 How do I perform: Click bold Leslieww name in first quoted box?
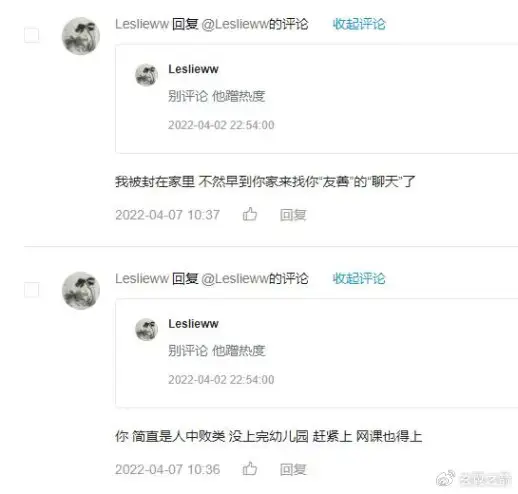point(193,69)
